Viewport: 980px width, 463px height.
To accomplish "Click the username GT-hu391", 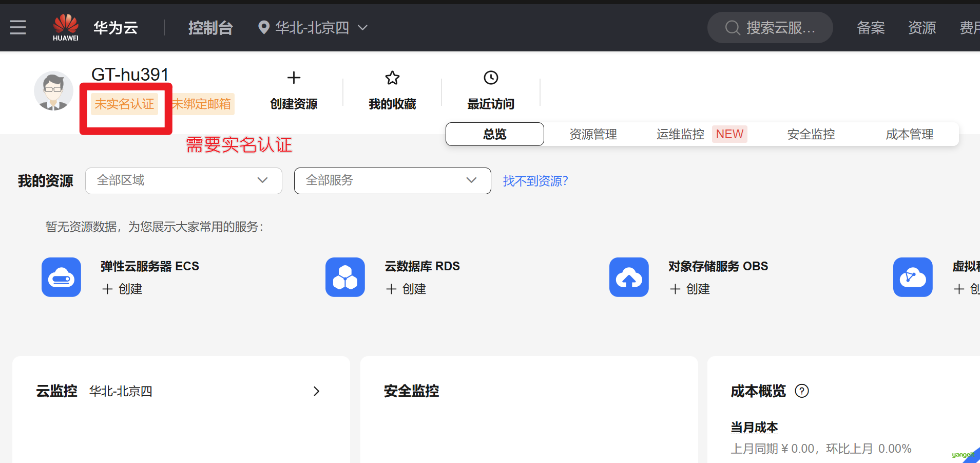I will pyautogui.click(x=130, y=75).
